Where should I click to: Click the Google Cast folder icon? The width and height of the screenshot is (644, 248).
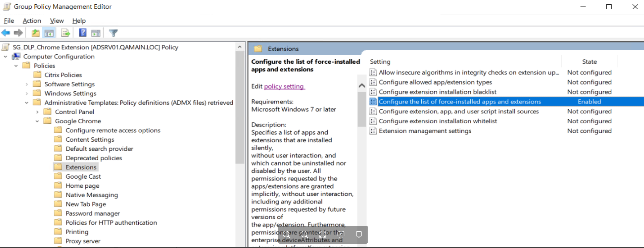[58, 176]
